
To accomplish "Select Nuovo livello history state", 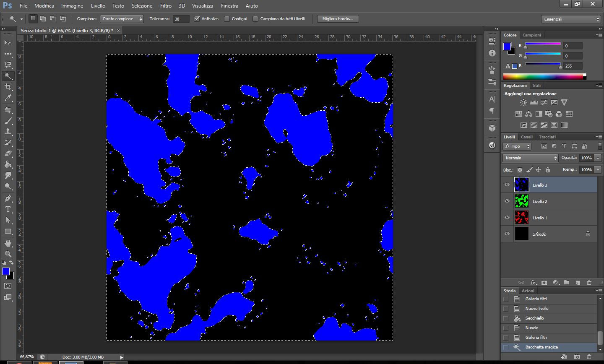I will coord(549,309).
